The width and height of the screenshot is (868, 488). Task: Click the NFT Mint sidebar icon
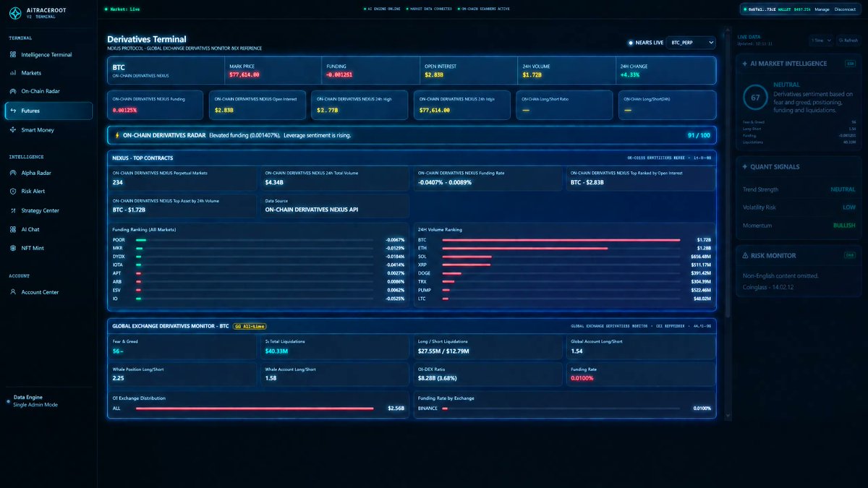13,248
